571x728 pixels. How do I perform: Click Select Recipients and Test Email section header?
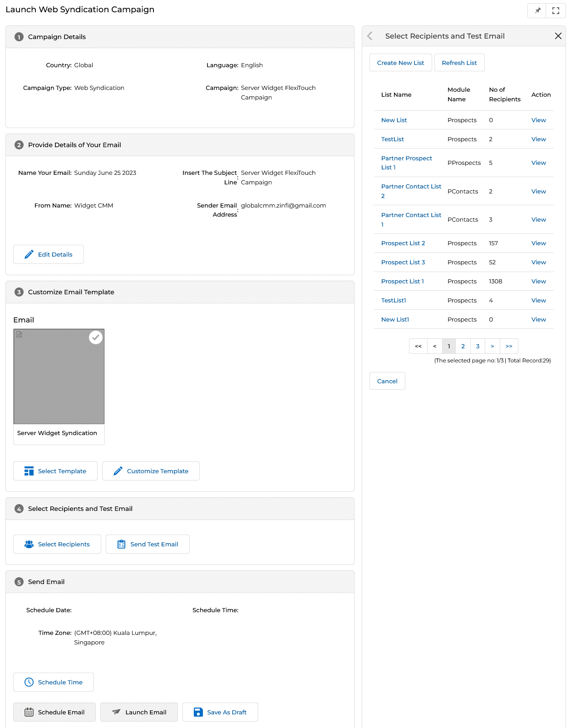[180, 509]
